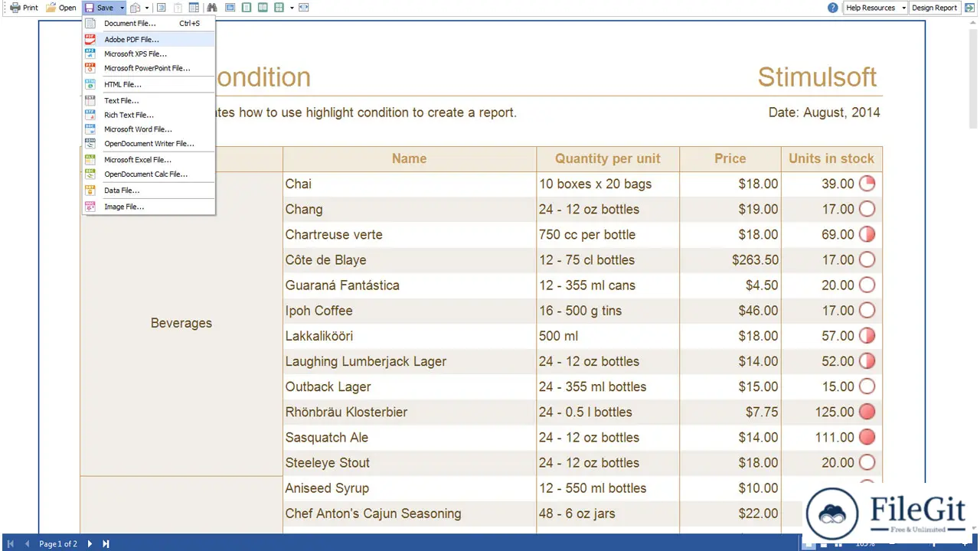Click the Design Report button
The image size is (980, 551).
pyautogui.click(x=934, y=8)
